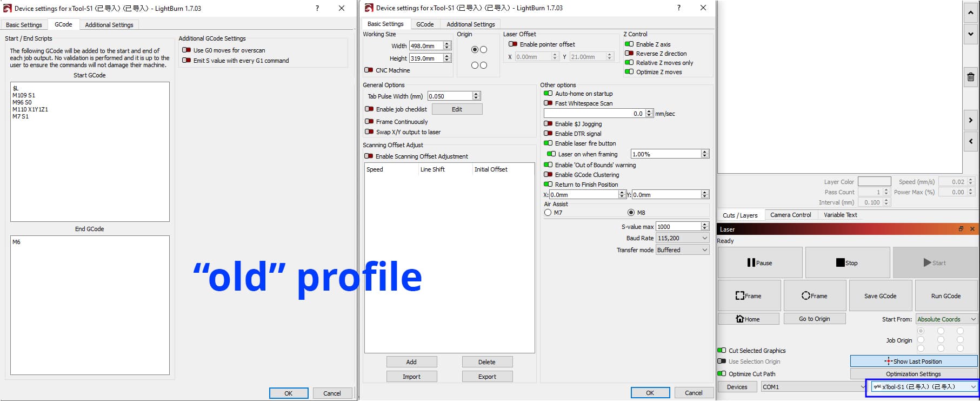The image size is (980, 401).
Task: Switch to Basic Settings tab in left window
Action: click(x=24, y=25)
